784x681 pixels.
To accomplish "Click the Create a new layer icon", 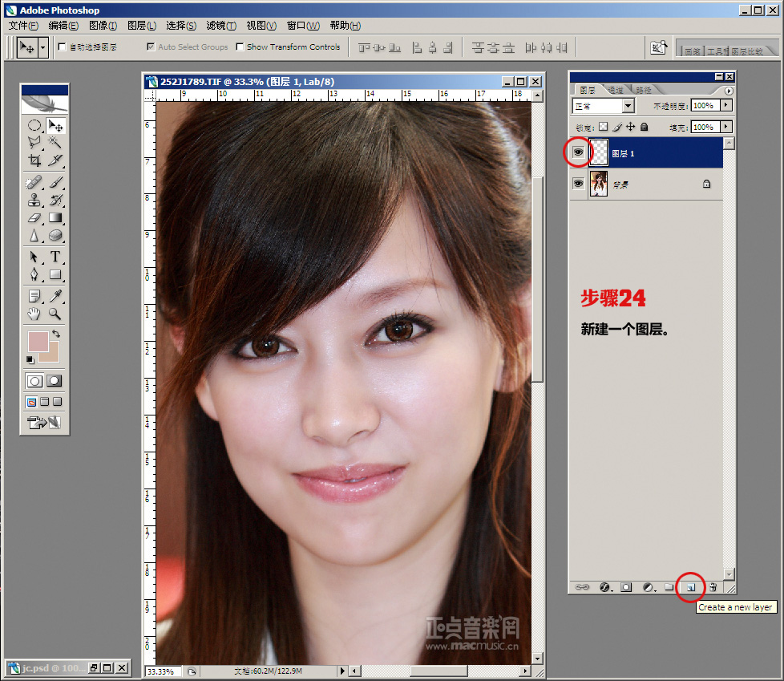I will pyautogui.click(x=690, y=587).
